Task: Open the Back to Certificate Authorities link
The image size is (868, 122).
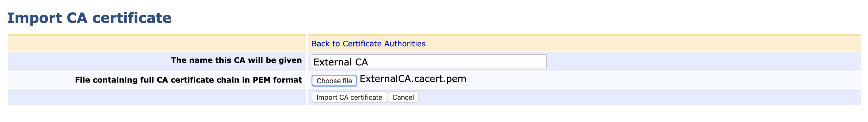Action: [x=368, y=44]
